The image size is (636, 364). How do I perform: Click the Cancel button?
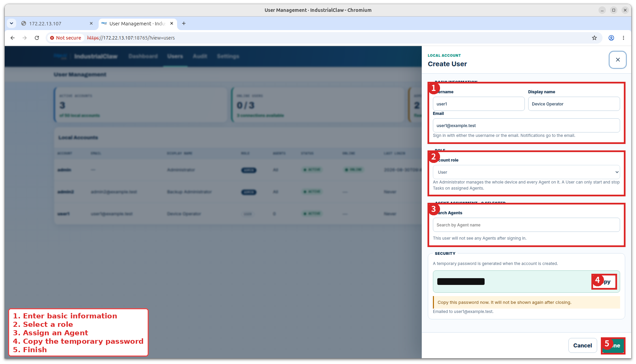tap(582, 345)
